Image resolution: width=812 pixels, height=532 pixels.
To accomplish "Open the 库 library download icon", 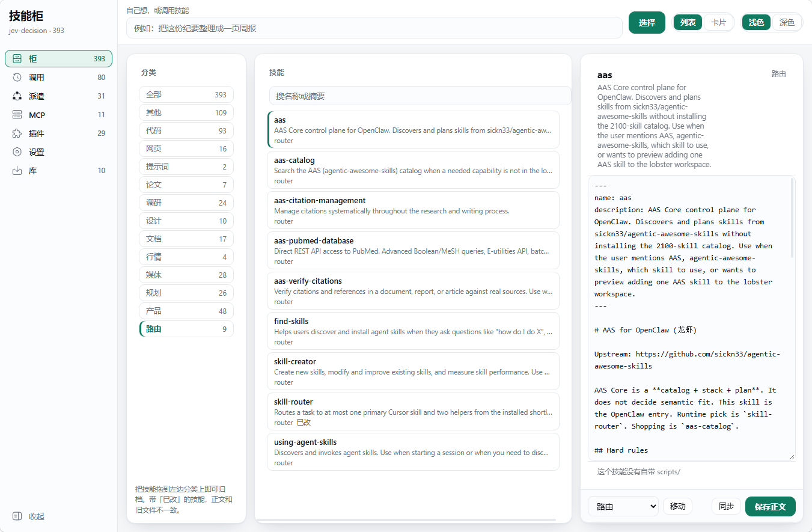I will [x=17, y=171].
